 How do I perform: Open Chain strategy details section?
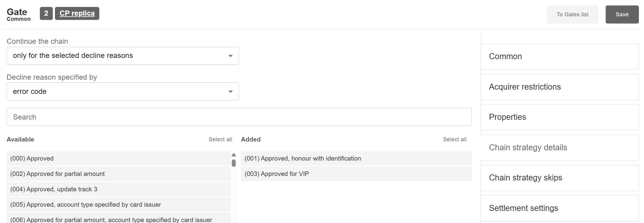pos(559,148)
